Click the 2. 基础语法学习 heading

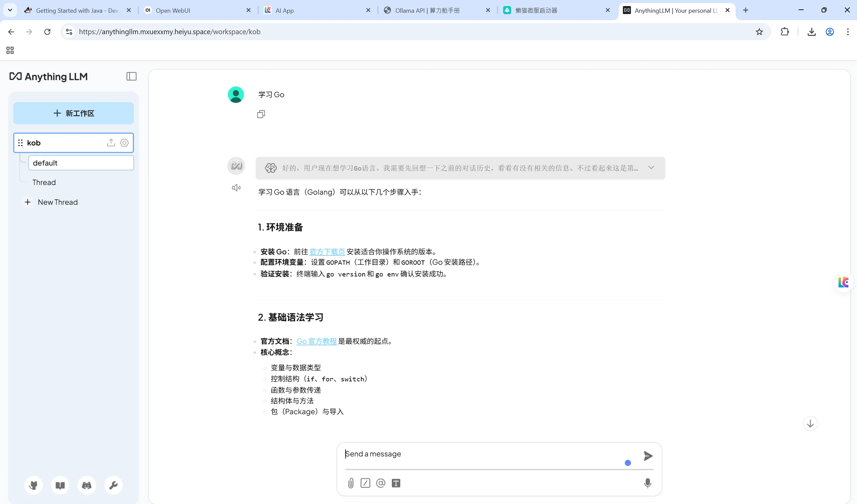[290, 317]
